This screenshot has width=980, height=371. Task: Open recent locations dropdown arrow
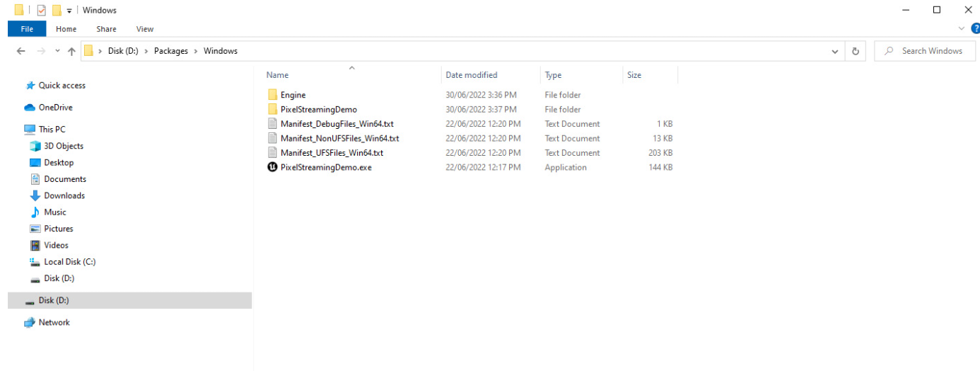57,51
